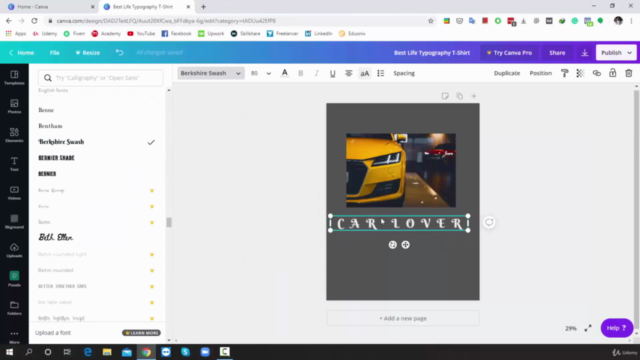The image size is (640, 360).
Task: Open the Pexels sidebar panel
Action: point(14,279)
